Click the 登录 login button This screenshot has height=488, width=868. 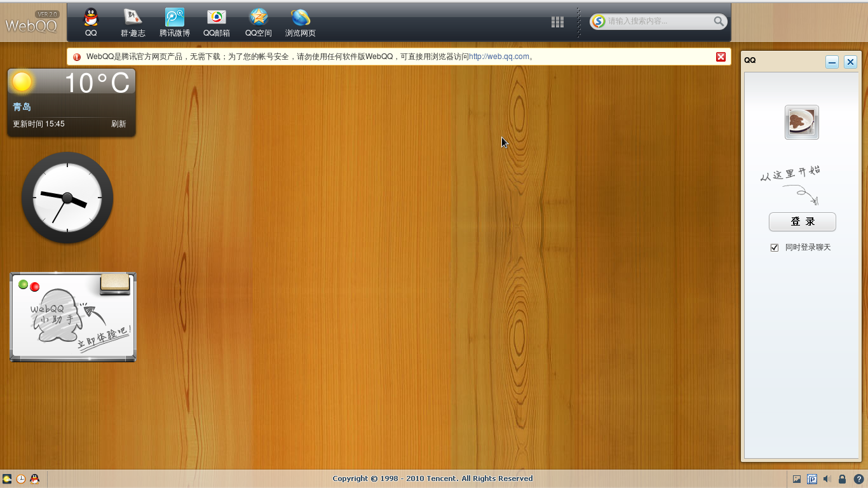(x=803, y=222)
